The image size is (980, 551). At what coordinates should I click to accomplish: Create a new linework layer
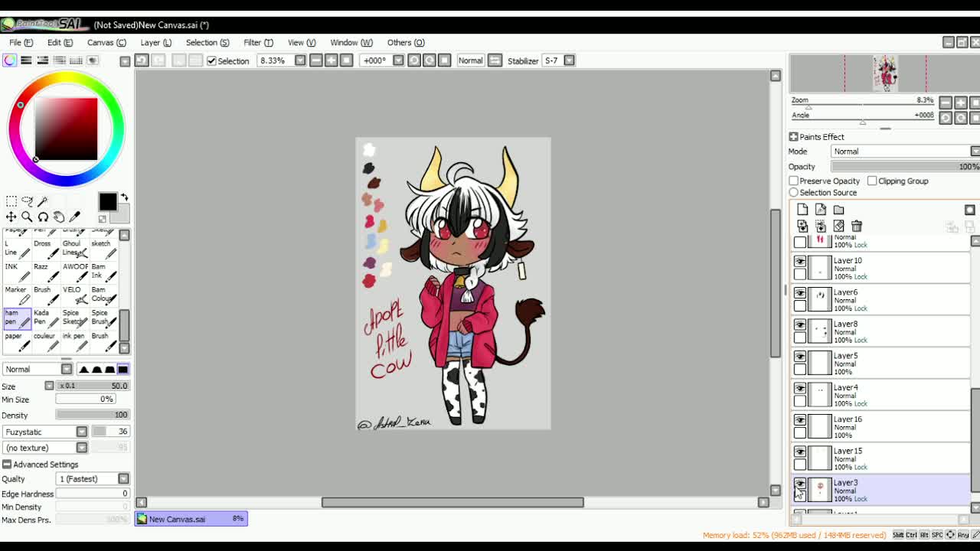[820, 210]
